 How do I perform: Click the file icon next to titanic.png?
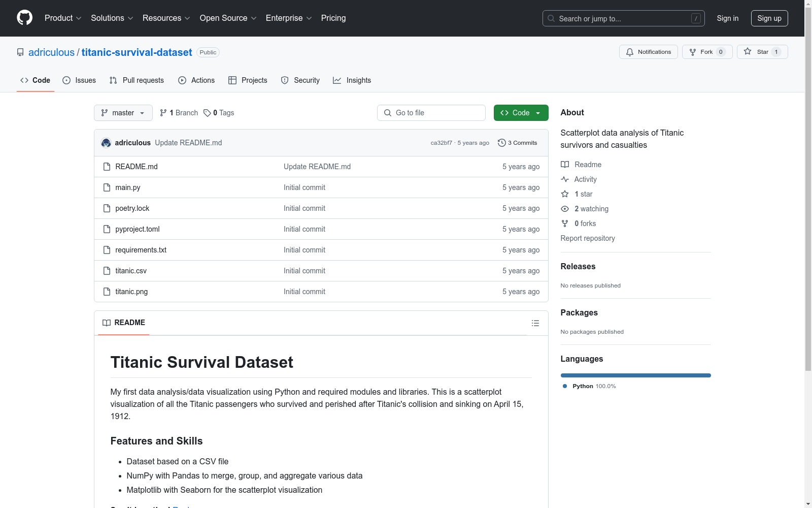(107, 292)
